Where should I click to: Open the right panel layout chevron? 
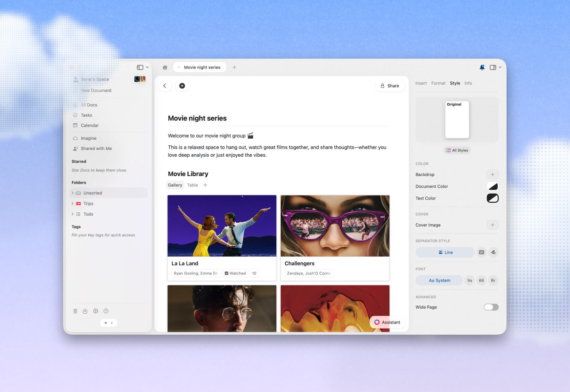click(500, 67)
